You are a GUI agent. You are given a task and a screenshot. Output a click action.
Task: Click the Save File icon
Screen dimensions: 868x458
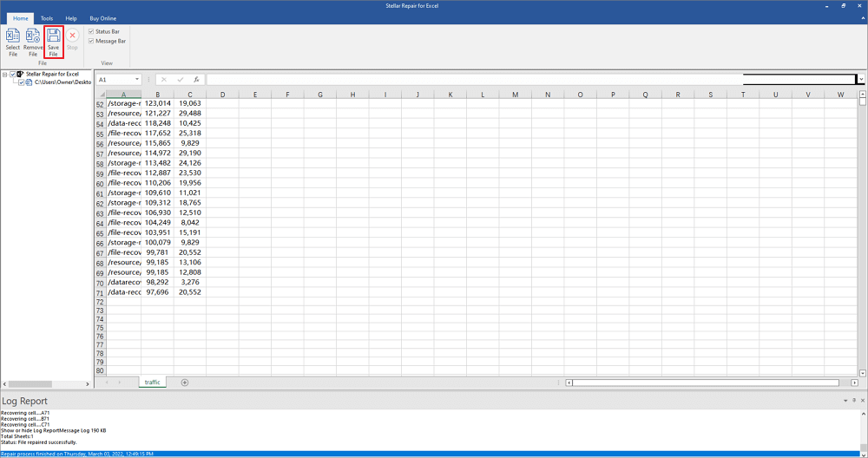click(54, 42)
